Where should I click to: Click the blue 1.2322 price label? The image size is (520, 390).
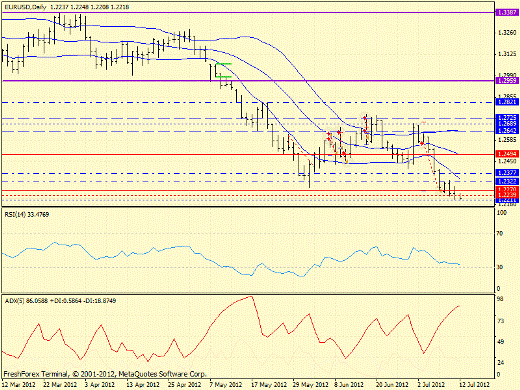click(507, 181)
